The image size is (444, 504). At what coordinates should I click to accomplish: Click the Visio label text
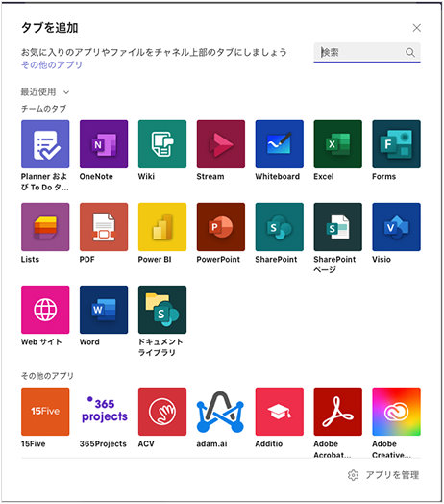[x=382, y=259]
